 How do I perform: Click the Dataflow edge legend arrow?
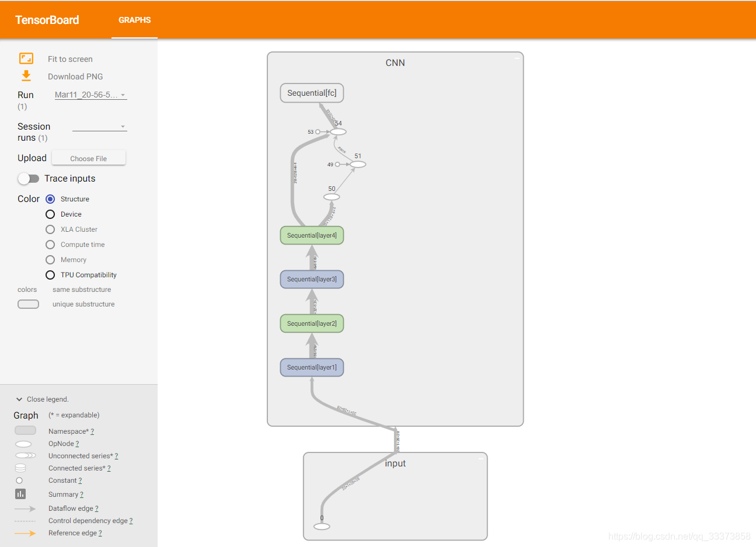pos(25,508)
